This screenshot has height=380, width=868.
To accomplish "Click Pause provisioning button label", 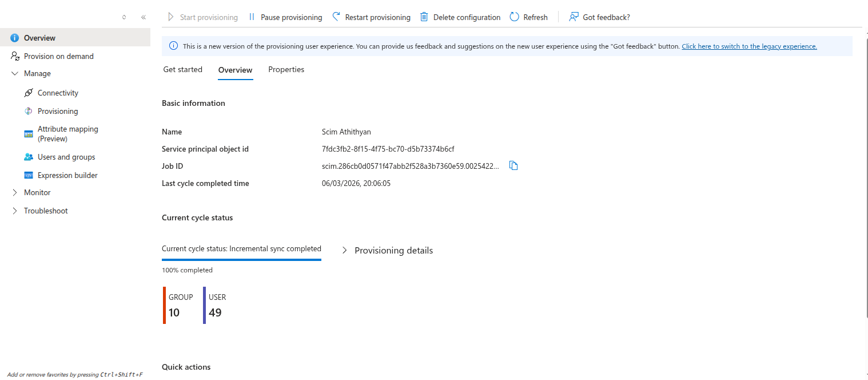I will pyautogui.click(x=292, y=17).
